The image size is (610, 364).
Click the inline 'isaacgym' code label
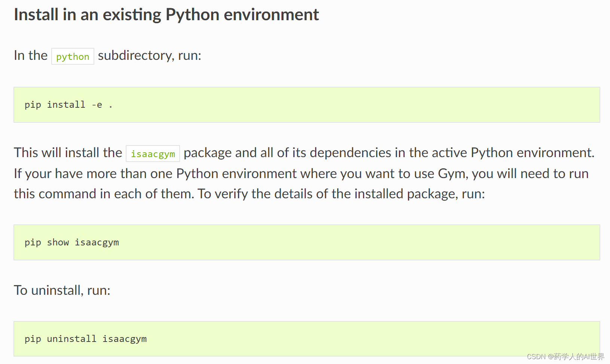click(x=153, y=154)
